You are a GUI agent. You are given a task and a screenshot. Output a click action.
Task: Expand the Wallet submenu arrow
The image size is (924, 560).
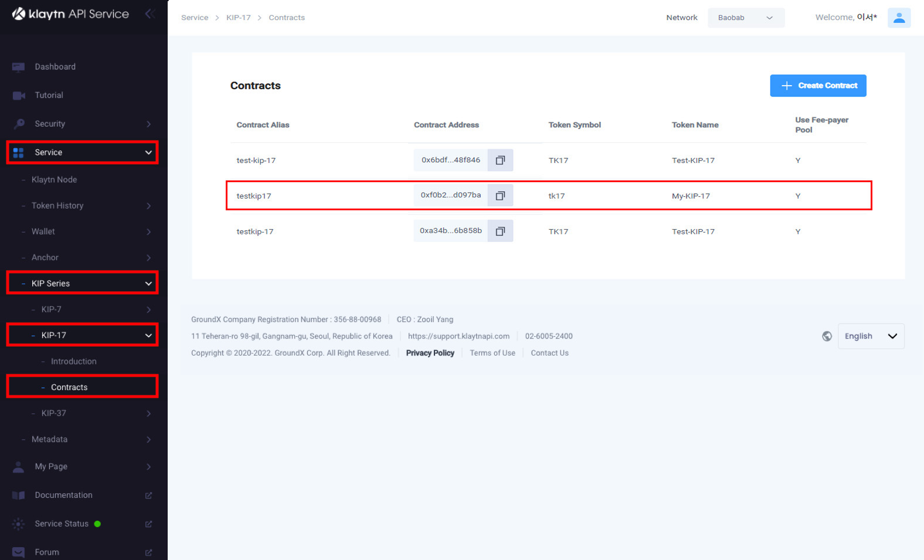[148, 231]
